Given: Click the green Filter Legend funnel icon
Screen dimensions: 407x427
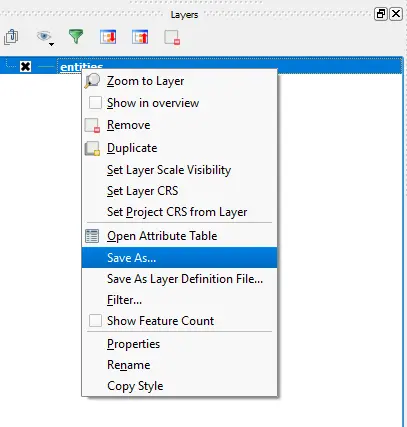Looking at the screenshot, I should coord(76,36).
